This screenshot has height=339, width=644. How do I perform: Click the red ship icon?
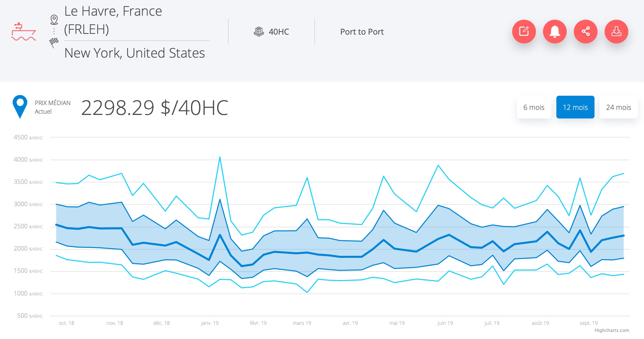24,32
